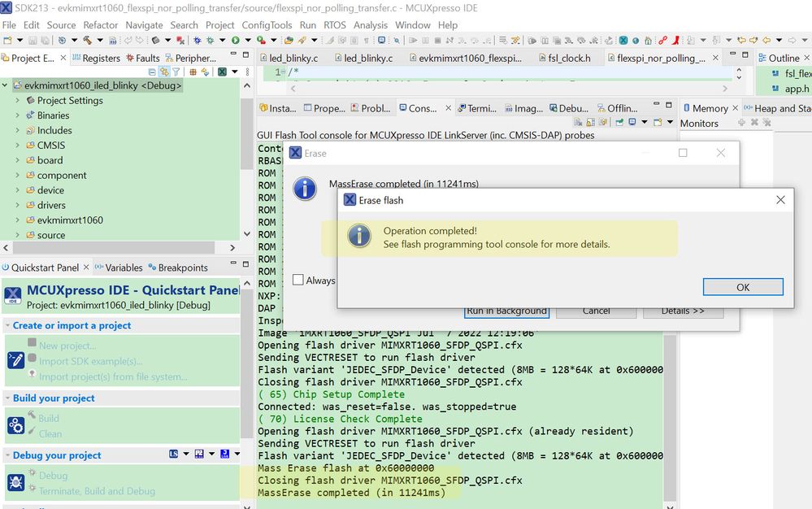Click the remove memory monitor X icon
The image size is (812, 509).
click(754, 123)
